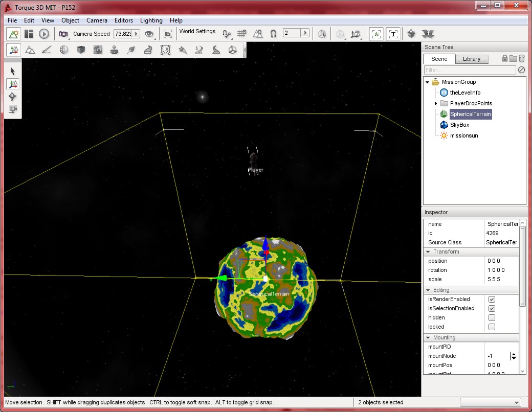Image resolution: width=532 pixels, height=412 pixels.
Task: Open the Datablock Editor DATA icon
Action: point(98,50)
